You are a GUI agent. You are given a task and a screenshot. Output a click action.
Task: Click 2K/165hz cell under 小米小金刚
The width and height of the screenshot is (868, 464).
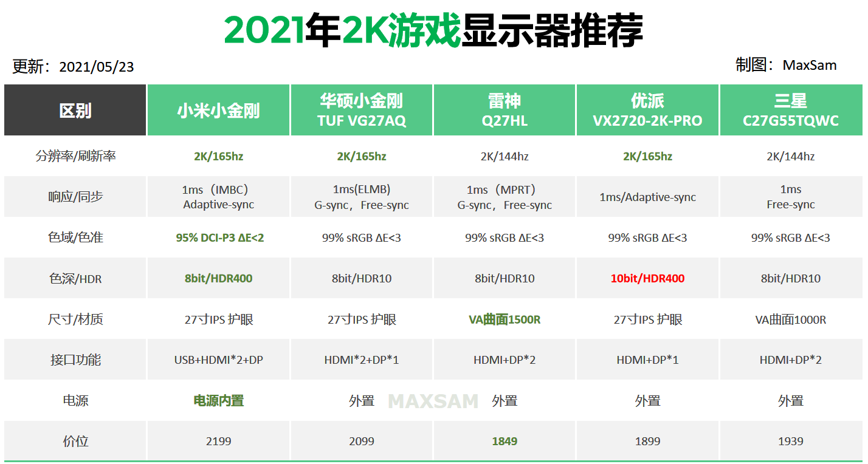219,156
